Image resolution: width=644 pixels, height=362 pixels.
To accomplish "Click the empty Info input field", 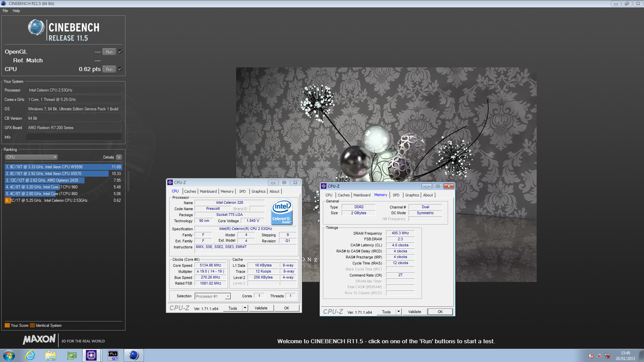I will pos(74,137).
